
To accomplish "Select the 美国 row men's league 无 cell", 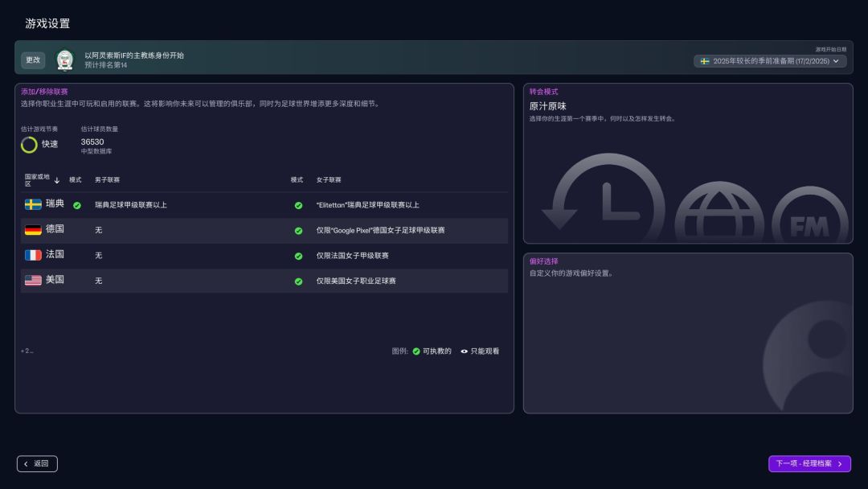I will [x=99, y=281].
